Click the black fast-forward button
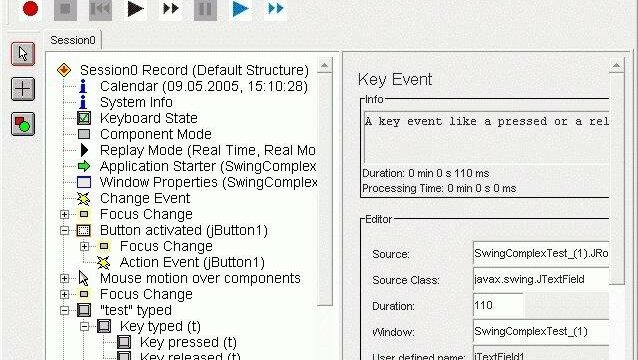This screenshot has height=360, width=638. 170,9
